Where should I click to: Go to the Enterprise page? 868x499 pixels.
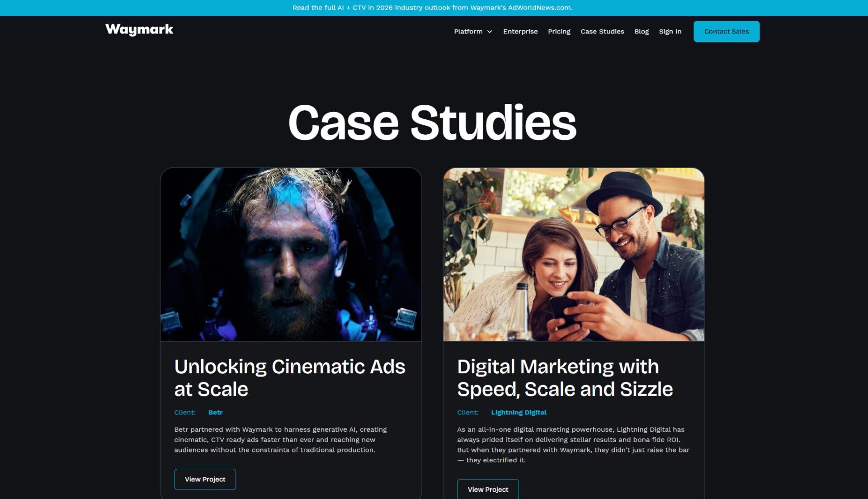520,32
